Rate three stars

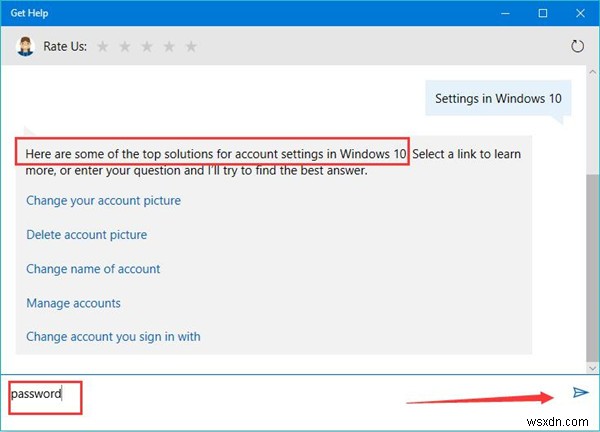pyautogui.click(x=147, y=47)
